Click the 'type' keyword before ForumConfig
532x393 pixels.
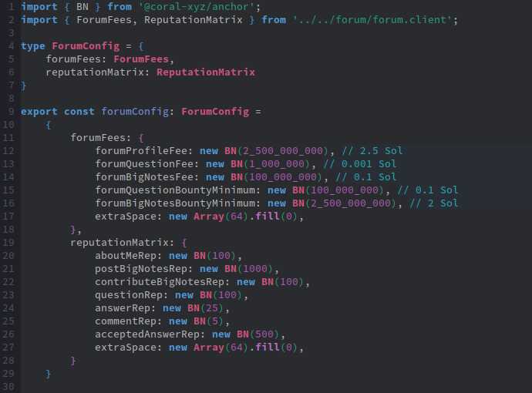(33, 46)
